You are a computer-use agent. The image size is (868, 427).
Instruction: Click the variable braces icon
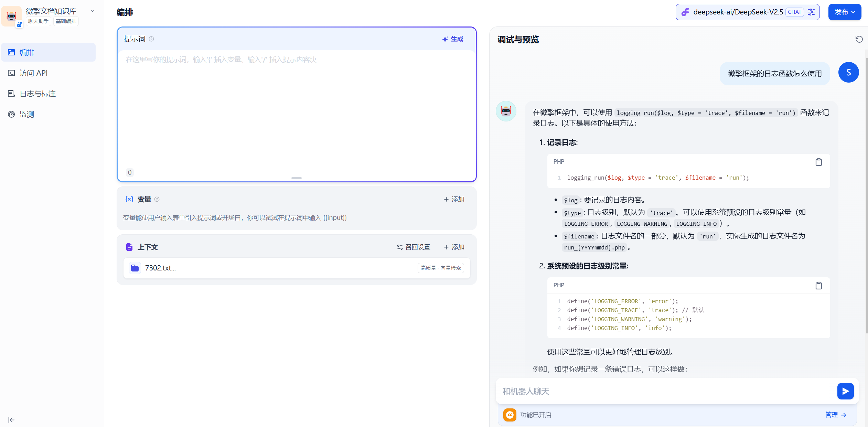tap(129, 199)
